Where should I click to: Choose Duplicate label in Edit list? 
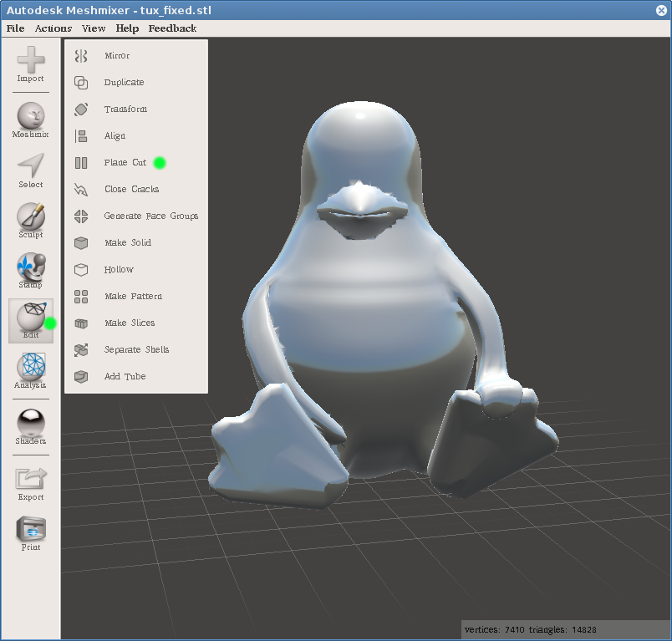[124, 82]
